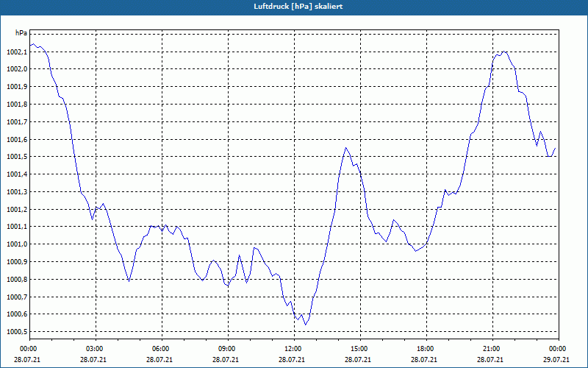588x368 pixels.
Task: Click the y-axis label 1000,6
Action: (17, 314)
